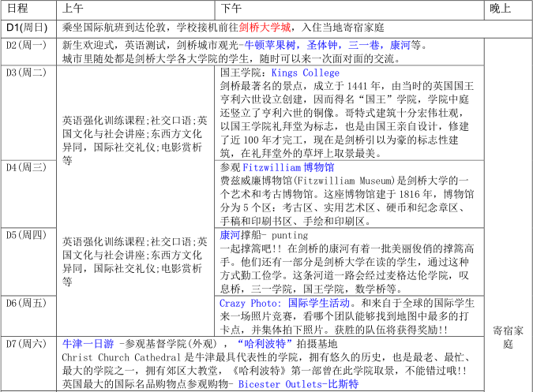Click the 新生欢迎式 text in D2
Image resolution: width=533 pixels, height=392 pixels.
click(88, 45)
